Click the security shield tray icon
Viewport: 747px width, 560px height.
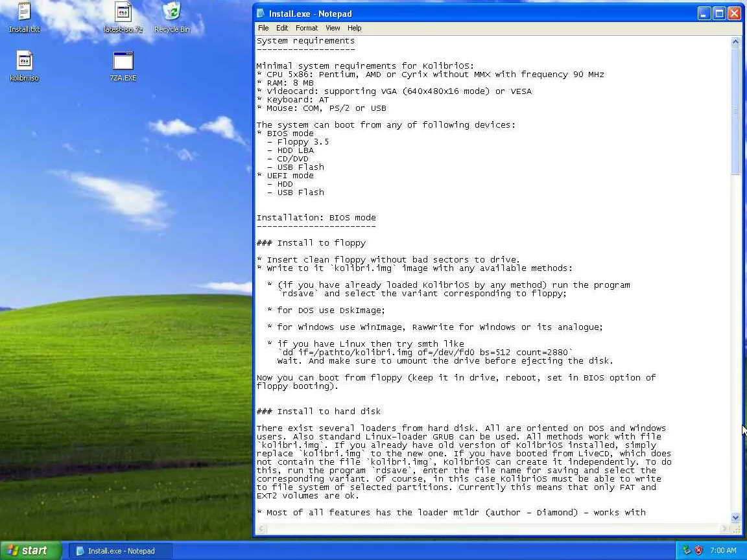699,550
